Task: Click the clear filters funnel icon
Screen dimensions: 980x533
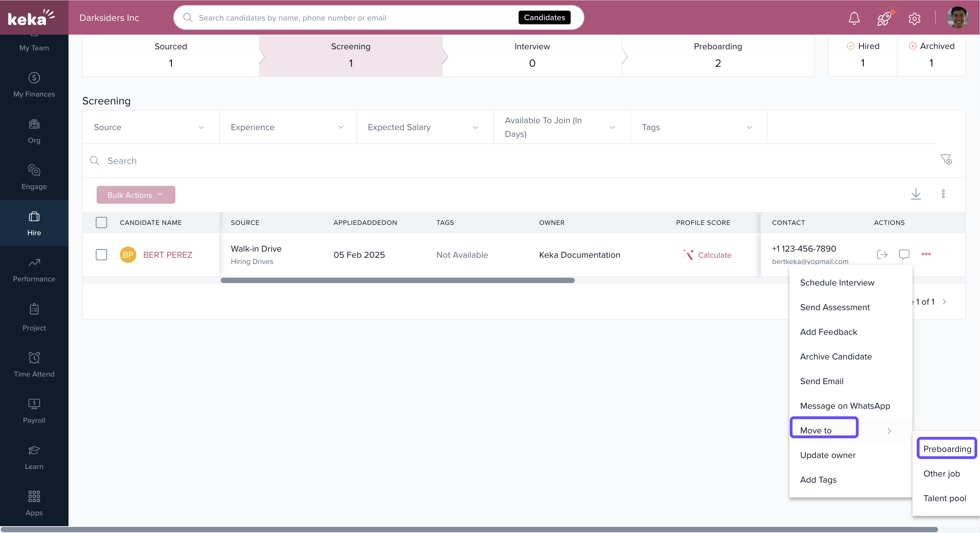Action: click(x=945, y=159)
